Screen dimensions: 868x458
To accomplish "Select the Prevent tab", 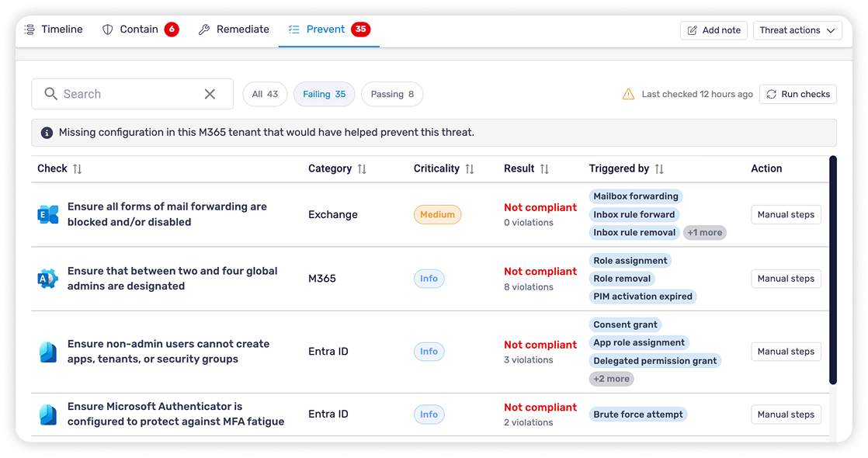I will pos(329,29).
